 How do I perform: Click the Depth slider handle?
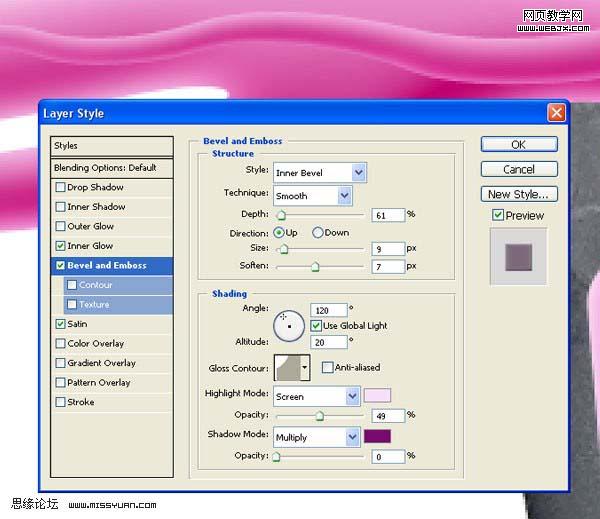click(x=281, y=215)
